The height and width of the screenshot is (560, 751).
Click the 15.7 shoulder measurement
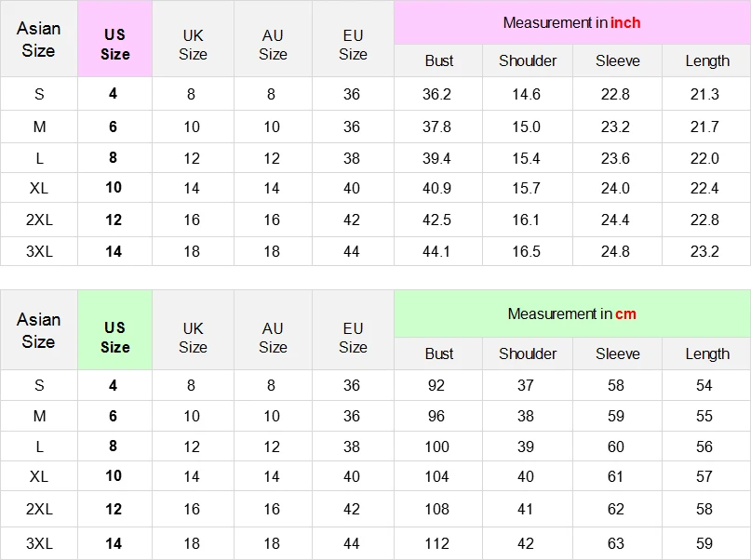click(526, 188)
